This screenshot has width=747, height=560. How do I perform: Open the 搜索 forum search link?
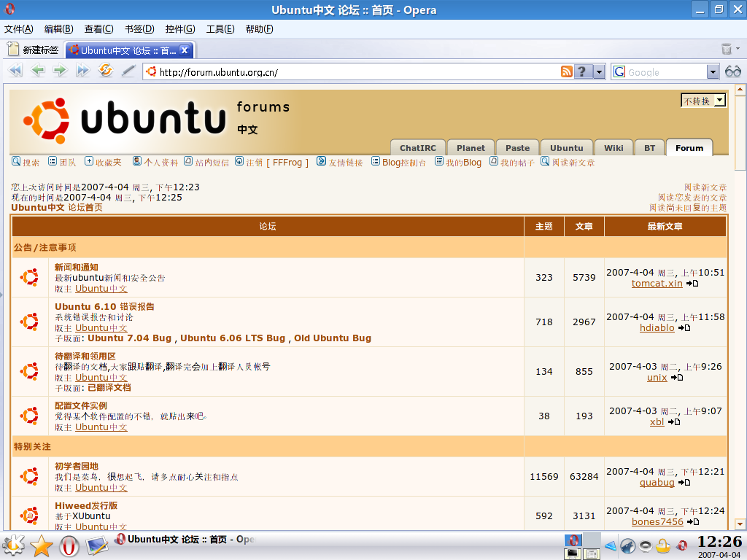point(26,163)
